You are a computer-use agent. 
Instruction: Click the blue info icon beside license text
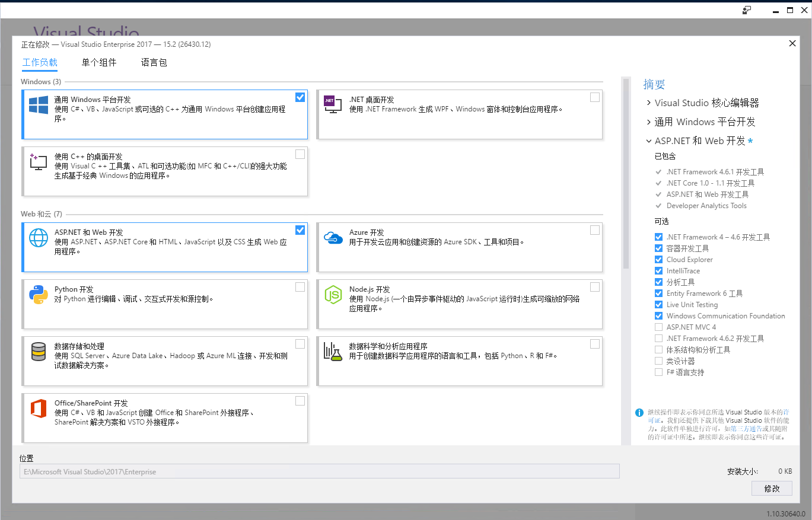(639, 413)
